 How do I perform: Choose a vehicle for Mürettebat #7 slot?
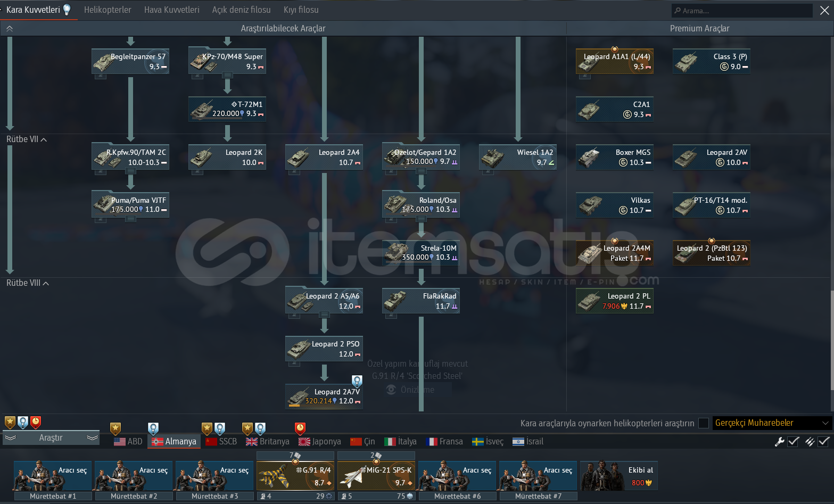(x=538, y=476)
